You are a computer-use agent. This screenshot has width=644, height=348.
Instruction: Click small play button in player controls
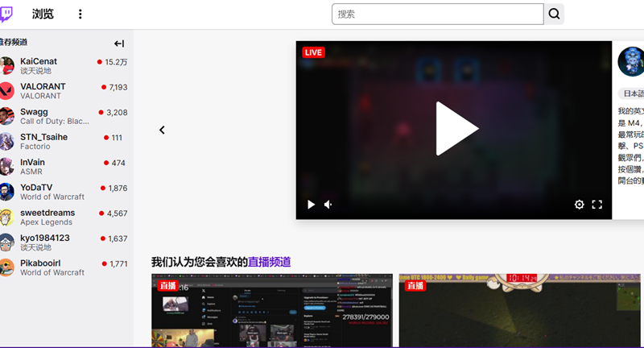tap(311, 204)
